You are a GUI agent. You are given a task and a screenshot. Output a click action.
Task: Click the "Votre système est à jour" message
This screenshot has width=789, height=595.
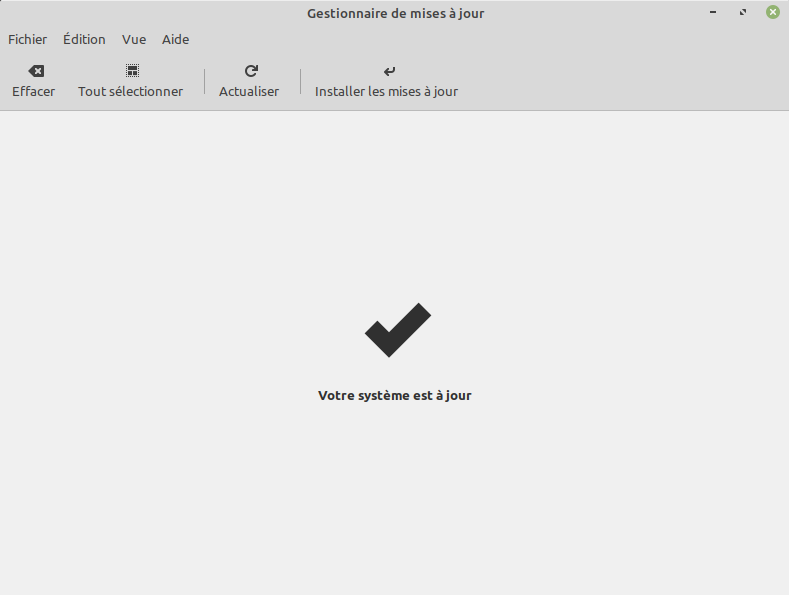pos(394,395)
